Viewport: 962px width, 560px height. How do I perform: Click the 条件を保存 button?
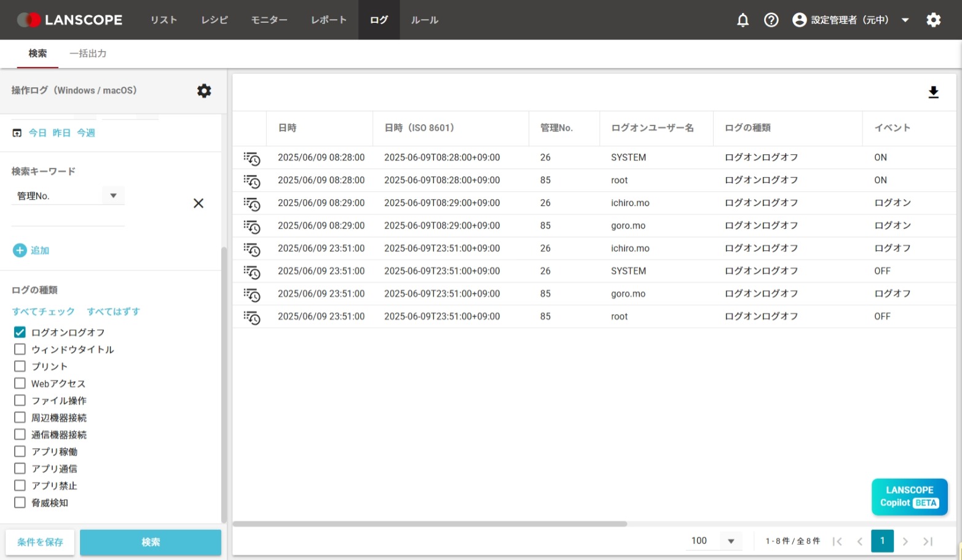40,542
